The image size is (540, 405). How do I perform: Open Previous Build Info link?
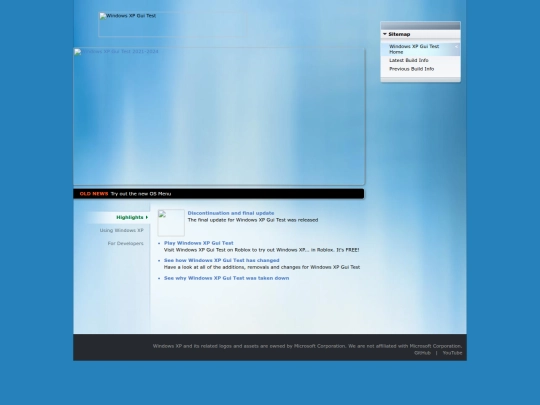tap(412, 69)
